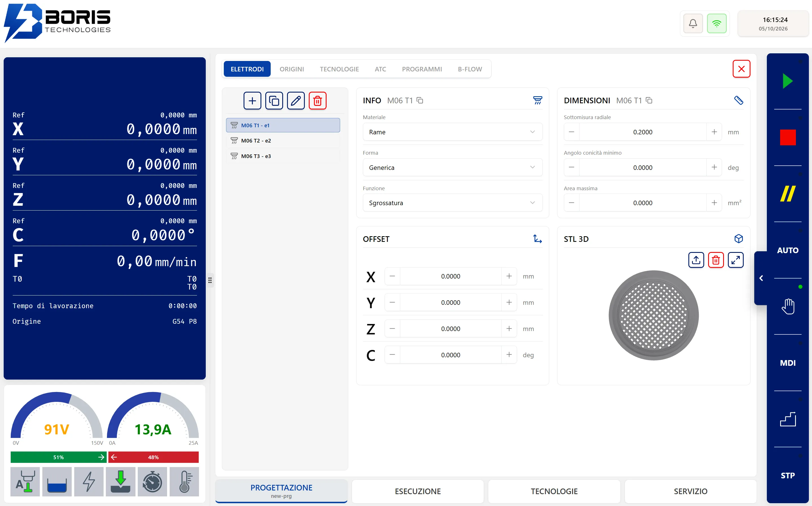Screen dimensions: 812x506
Task: Pause with the yellow double-bar button
Action: click(x=787, y=194)
